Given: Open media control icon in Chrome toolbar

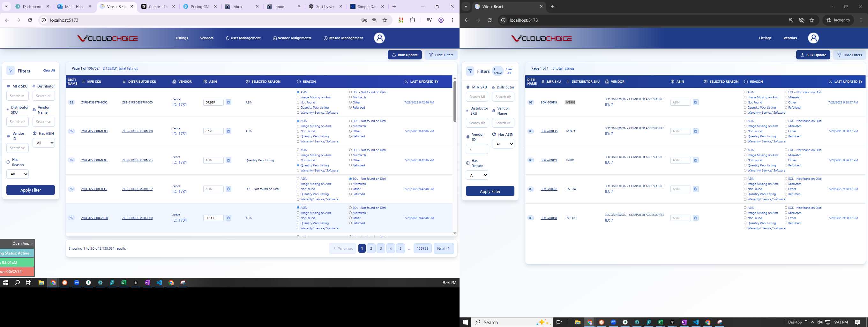Looking at the screenshot, I should pos(429,20).
